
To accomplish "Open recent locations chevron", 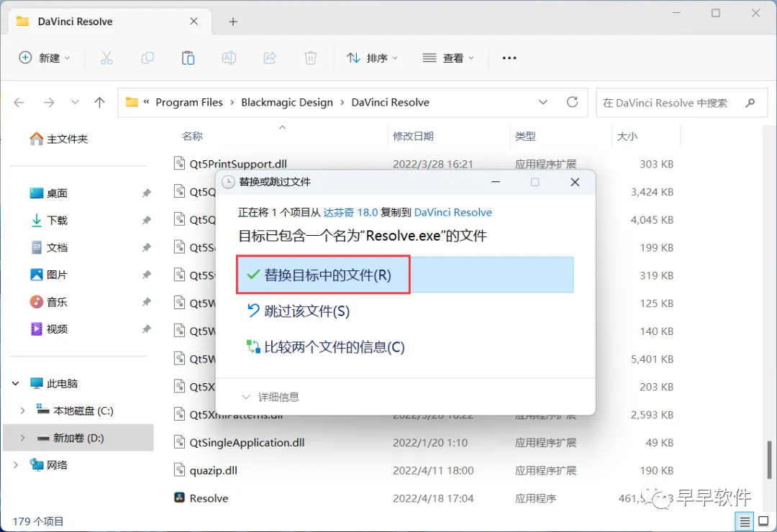I will (x=75, y=103).
